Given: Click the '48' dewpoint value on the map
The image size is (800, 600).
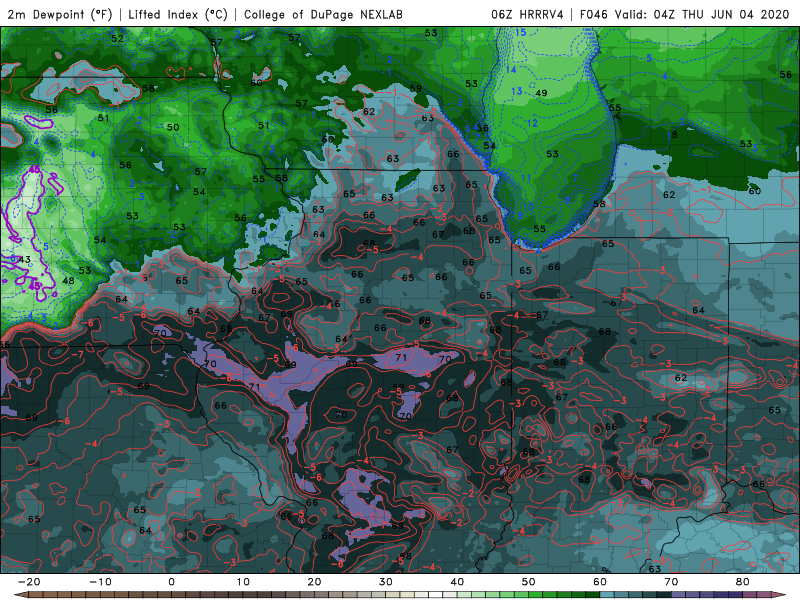Looking at the screenshot, I should click(x=68, y=281).
